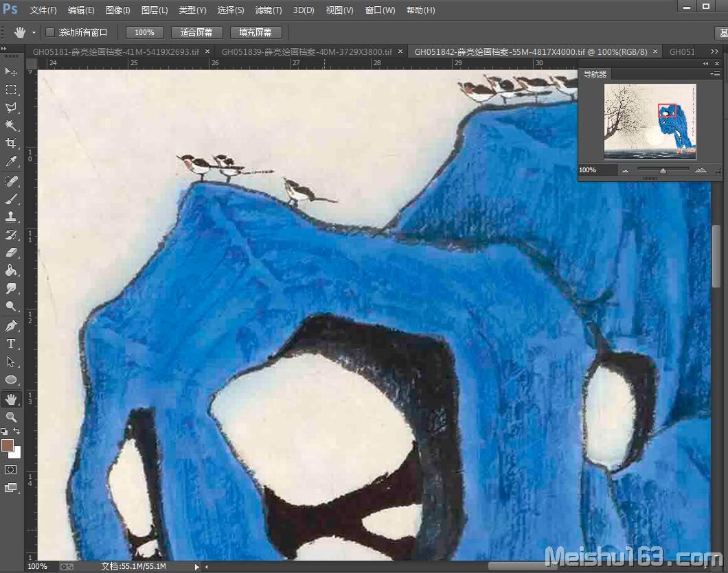728x573 pixels.
Task: Click the Navigator zoom slider handle
Action: click(663, 171)
